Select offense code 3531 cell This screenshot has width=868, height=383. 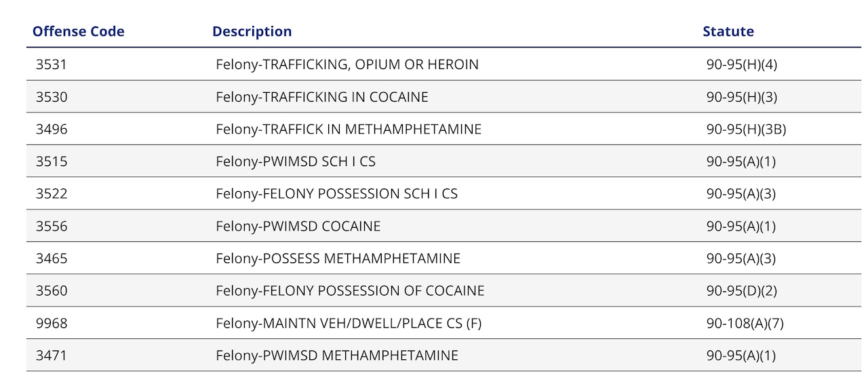pyautogui.click(x=52, y=64)
